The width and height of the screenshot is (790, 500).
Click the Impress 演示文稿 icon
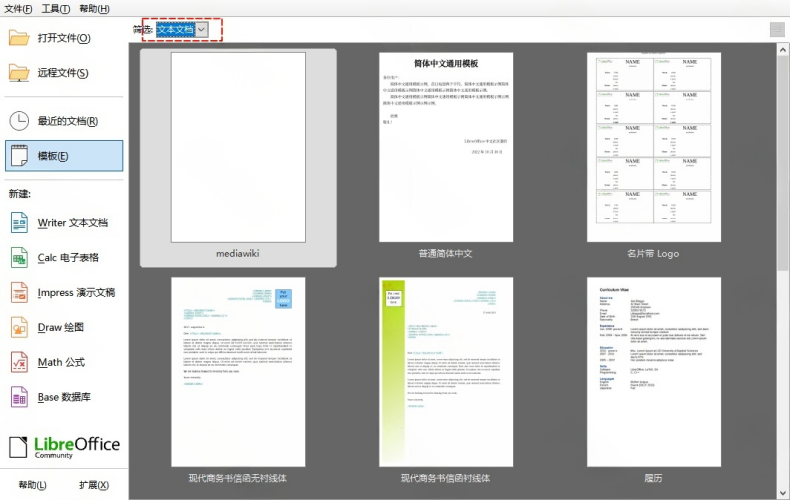click(20, 293)
